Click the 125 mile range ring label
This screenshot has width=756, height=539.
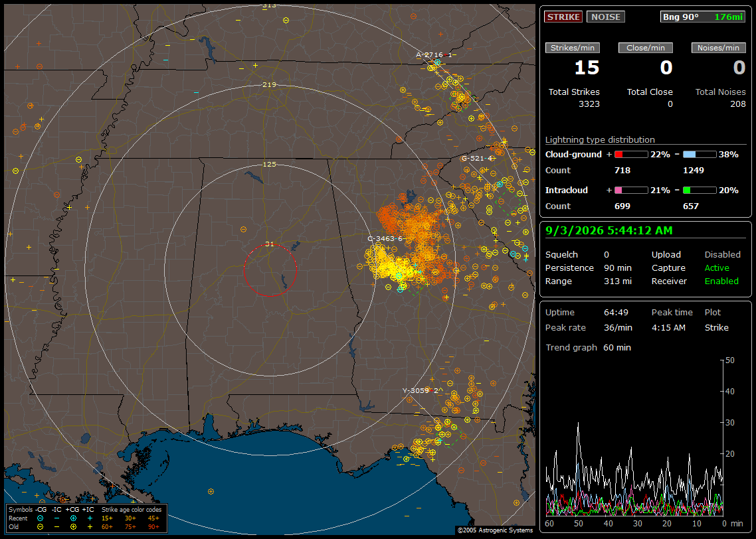click(269, 165)
